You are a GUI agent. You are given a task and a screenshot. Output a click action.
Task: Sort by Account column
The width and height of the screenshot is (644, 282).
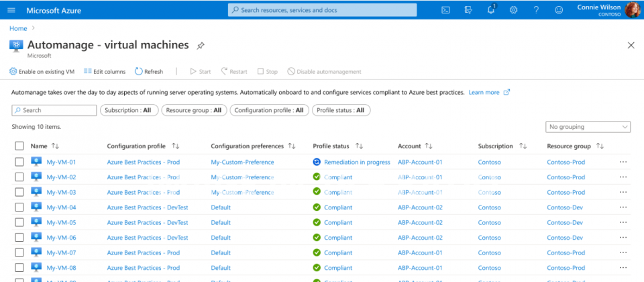415,146
